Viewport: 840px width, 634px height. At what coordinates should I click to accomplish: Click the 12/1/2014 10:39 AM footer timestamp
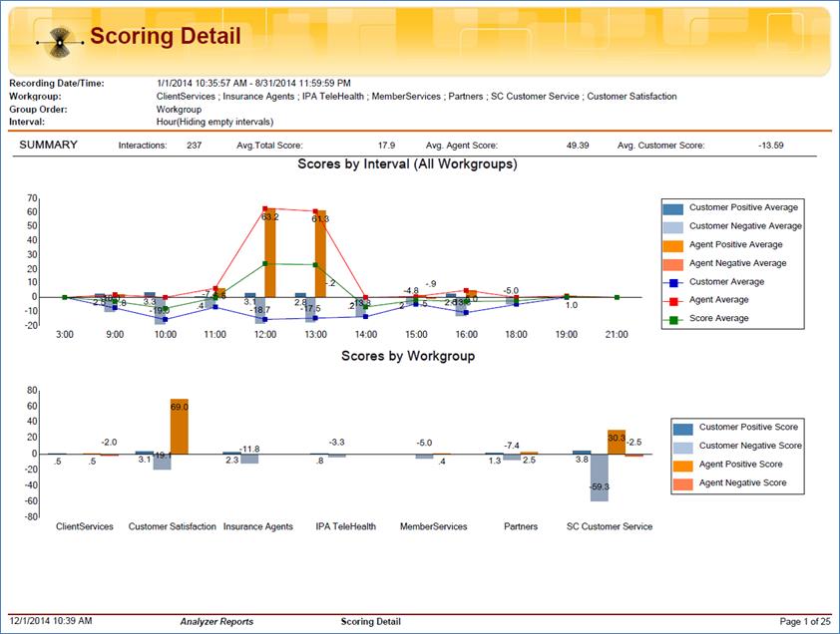pyautogui.click(x=51, y=621)
